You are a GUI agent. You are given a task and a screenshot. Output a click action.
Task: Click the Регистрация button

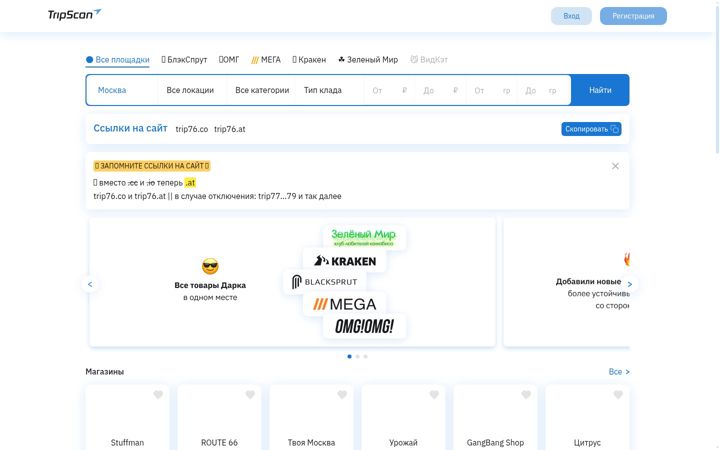[x=633, y=16]
